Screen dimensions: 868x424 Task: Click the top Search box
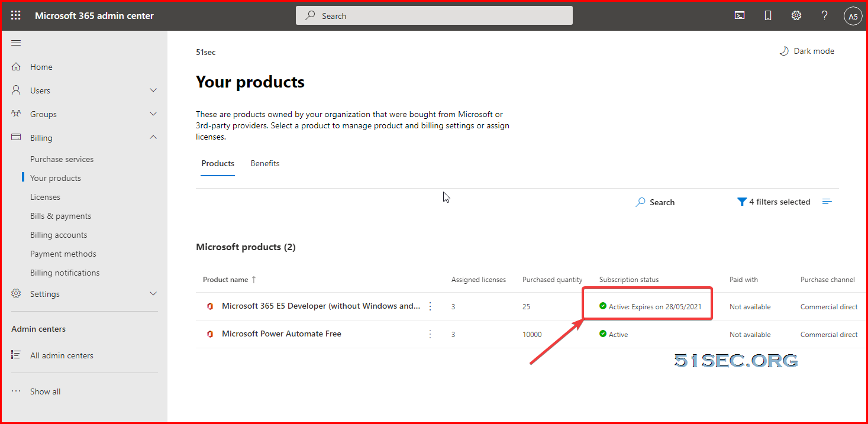[x=434, y=16]
